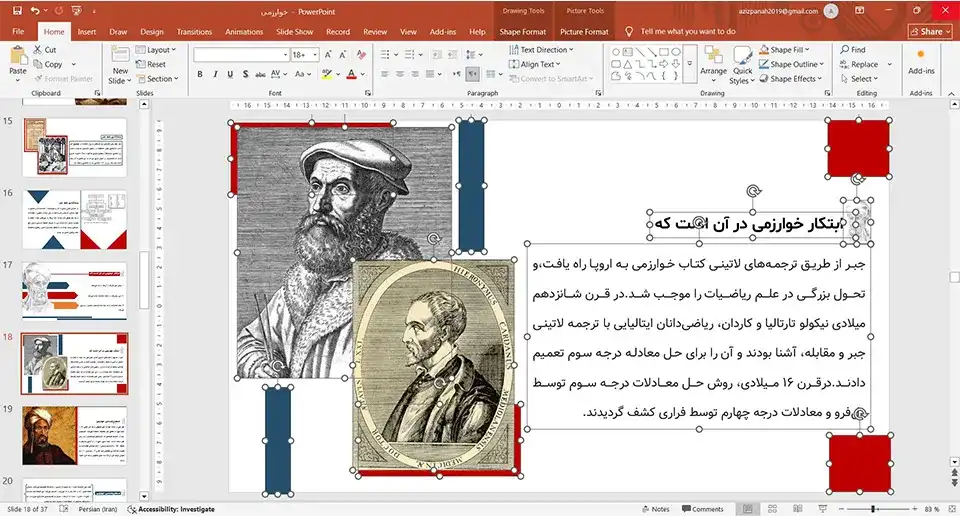Viewport: 960px width, 516px height.
Task: Click the Undo arrow in the quick access toolbar
Action: (35, 11)
